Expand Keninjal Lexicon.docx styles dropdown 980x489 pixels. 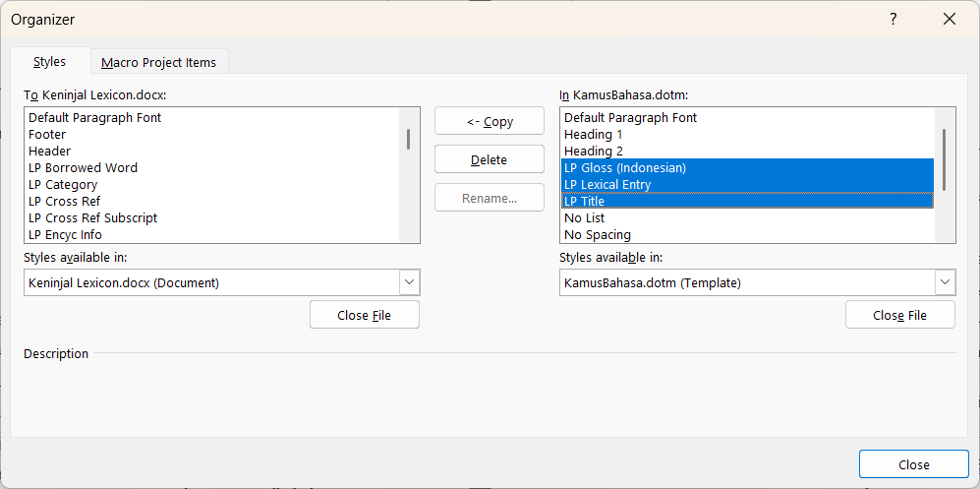(409, 282)
